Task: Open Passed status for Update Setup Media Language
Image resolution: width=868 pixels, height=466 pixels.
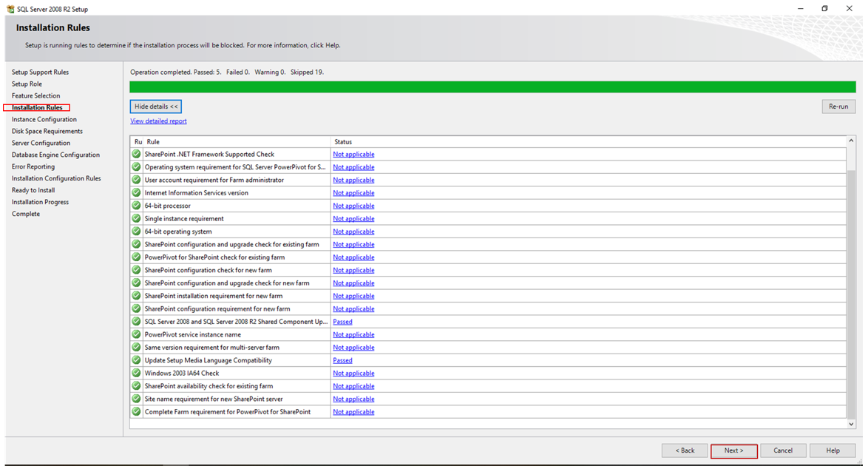Action: pyautogui.click(x=342, y=360)
